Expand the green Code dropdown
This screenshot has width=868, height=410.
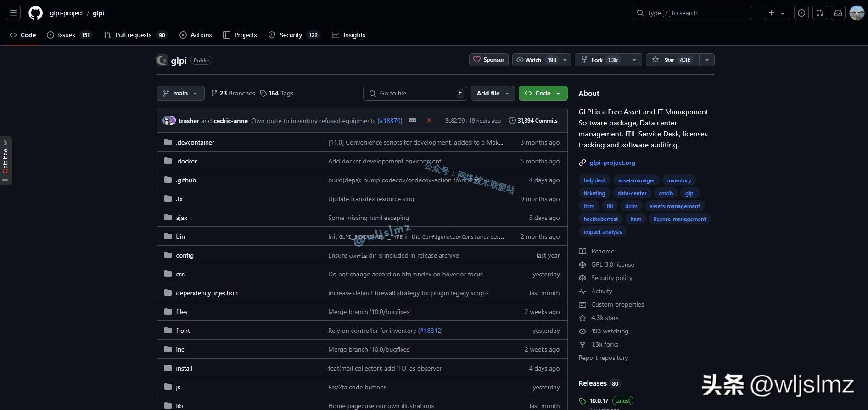(x=543, y=93)
